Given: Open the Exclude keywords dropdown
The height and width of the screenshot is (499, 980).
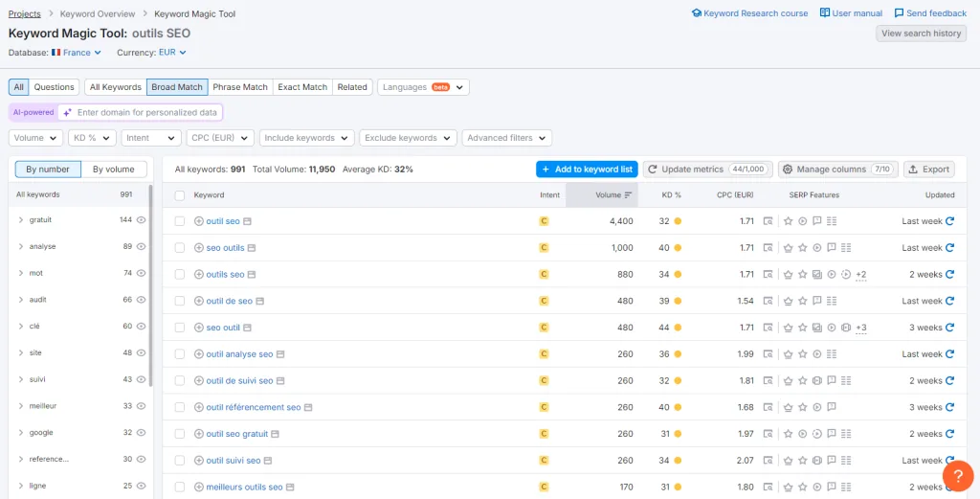Looking at the screenshot, I should point(408,138).
